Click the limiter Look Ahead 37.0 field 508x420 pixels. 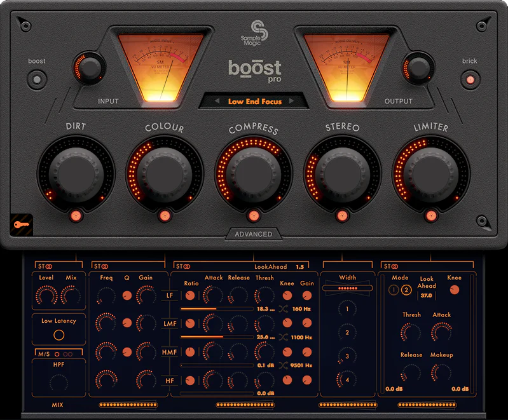click(426, 295)
